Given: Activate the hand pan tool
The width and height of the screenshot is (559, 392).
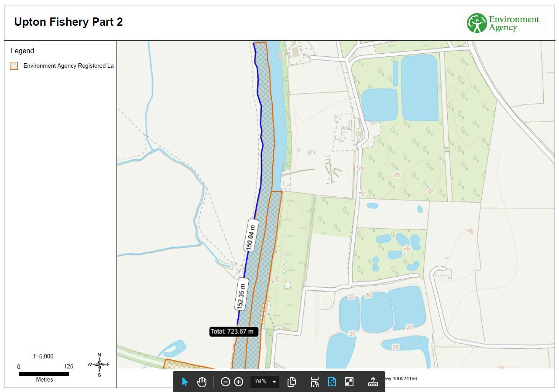Looking at the screenshot, I should click(201, 382).
